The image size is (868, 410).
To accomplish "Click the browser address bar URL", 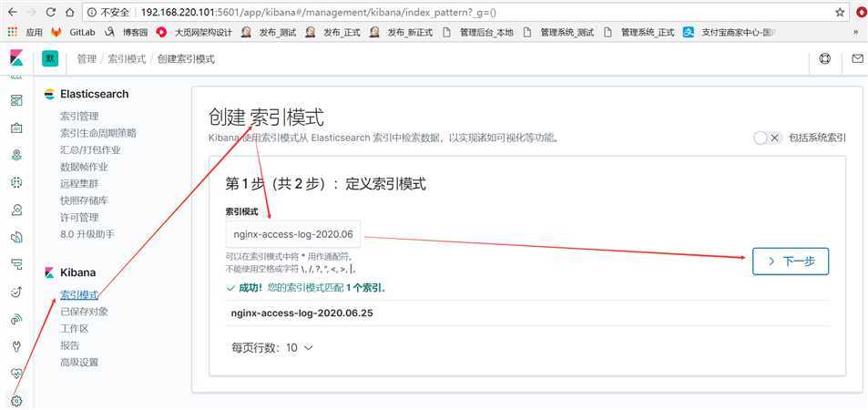I will tap(318, 12).
